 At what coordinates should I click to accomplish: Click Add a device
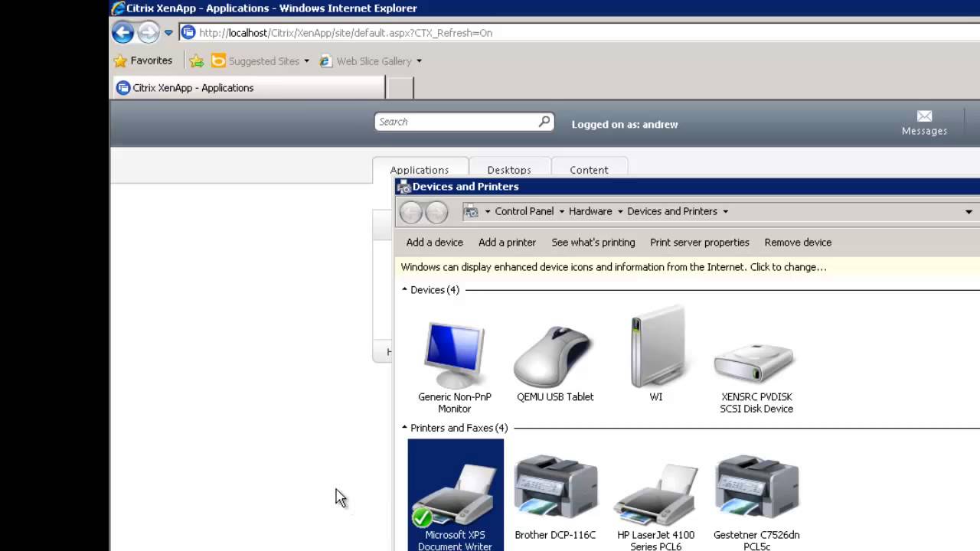click(x=435, y=243)
